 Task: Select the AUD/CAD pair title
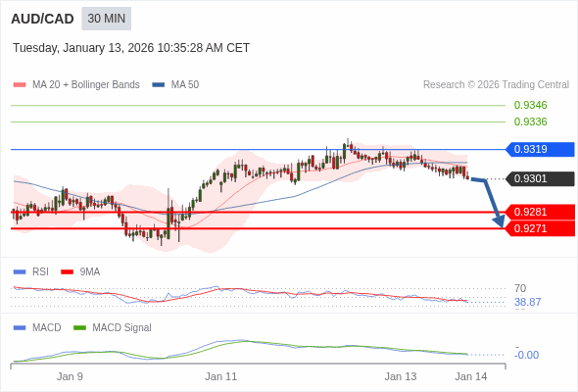click(x=42, y=19)
